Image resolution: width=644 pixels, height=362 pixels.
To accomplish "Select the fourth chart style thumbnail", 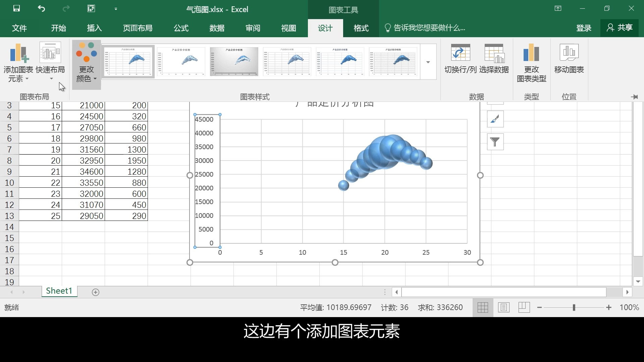I will click(287, 62).
